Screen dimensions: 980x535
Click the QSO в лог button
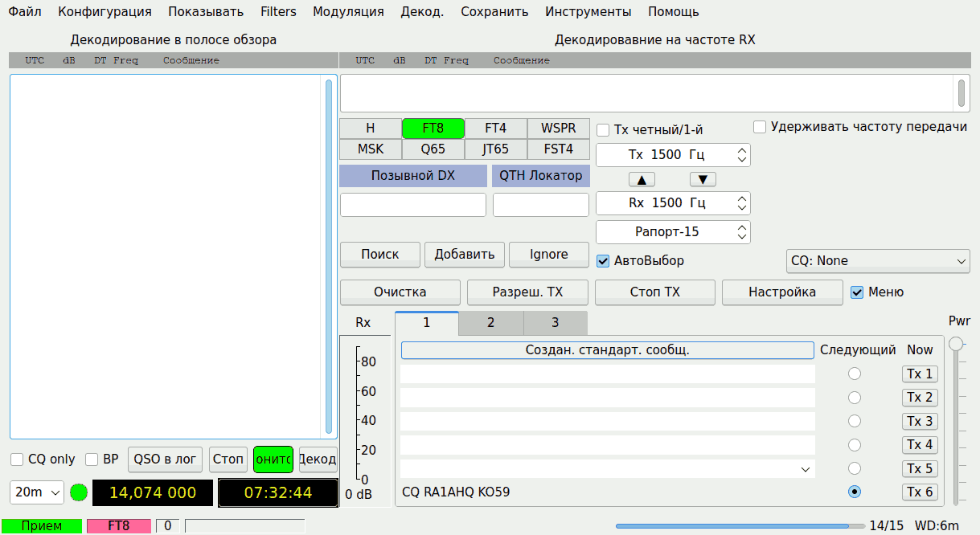pos(165,459)
